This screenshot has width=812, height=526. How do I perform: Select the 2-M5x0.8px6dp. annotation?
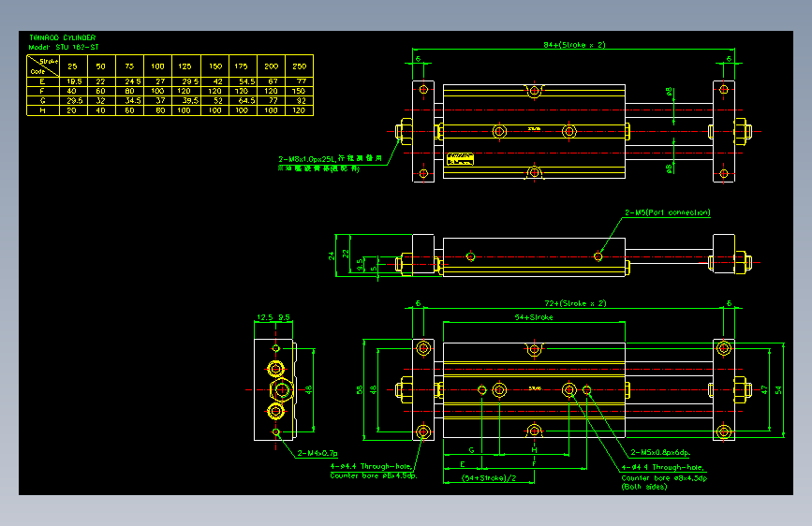660,452
